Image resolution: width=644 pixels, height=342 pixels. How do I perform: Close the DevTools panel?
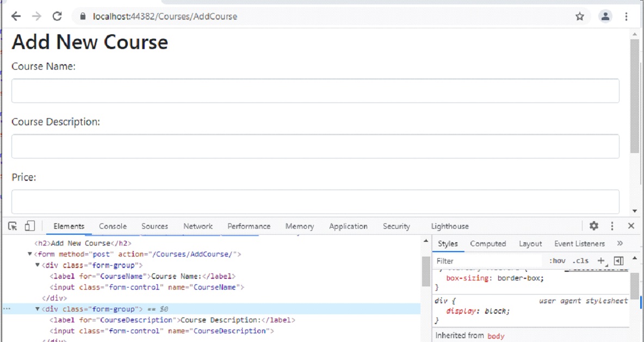(631, 225)
